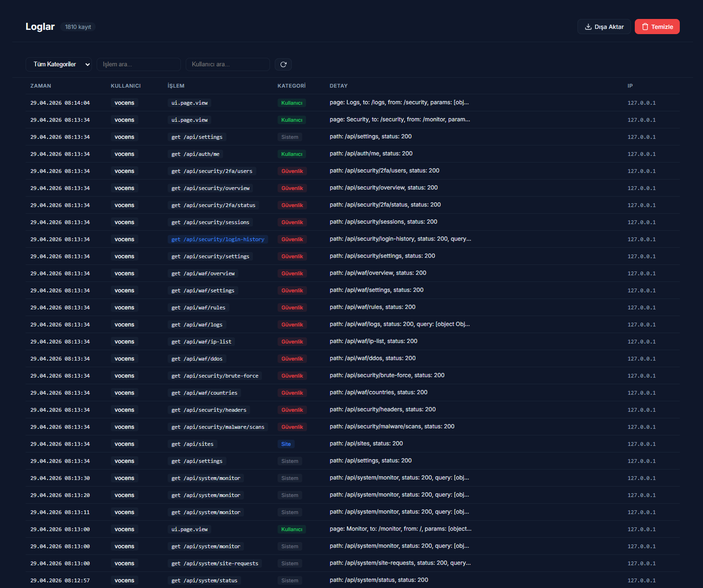Select the get /api/system/site-requests action
703x588 pixels.
click(x=215, y=563)
